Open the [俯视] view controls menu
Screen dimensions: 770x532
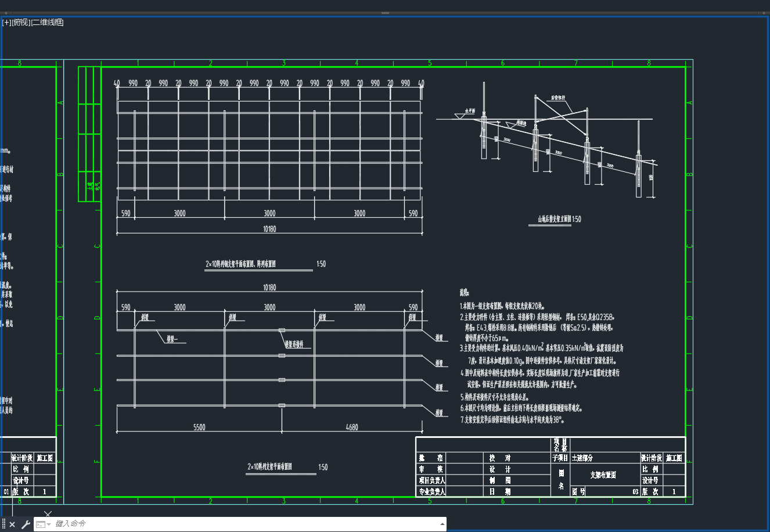coord(20,23)
